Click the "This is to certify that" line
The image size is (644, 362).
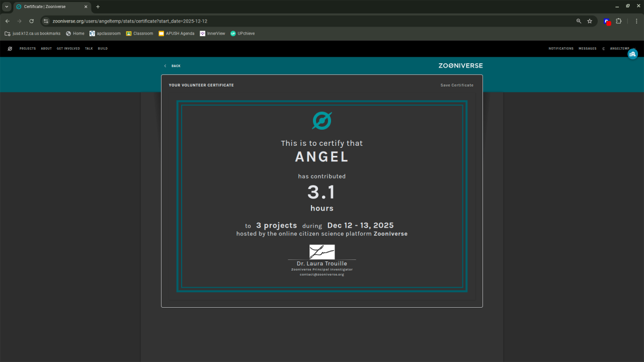[322, 143]
